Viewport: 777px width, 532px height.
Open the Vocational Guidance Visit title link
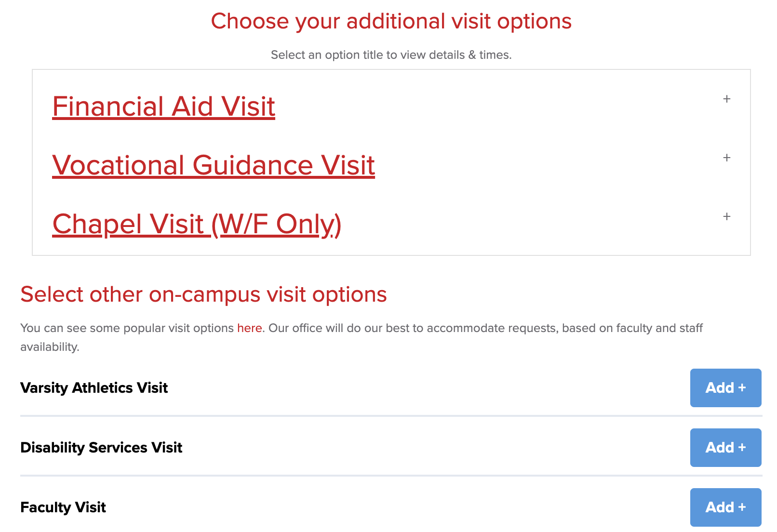pyautogui.click(x=214, y=165)
